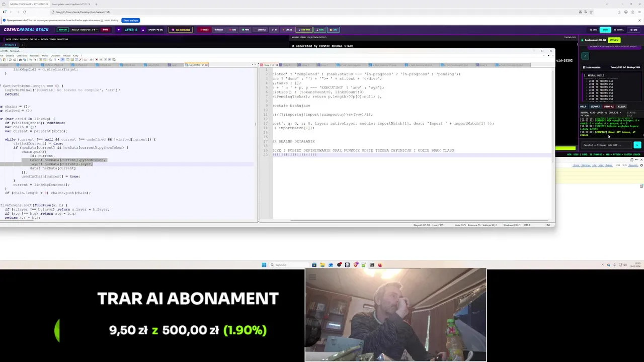Screen dimensions: 644x362
Task: Click the EXPORT button in the AI panel
Action: 595,107
